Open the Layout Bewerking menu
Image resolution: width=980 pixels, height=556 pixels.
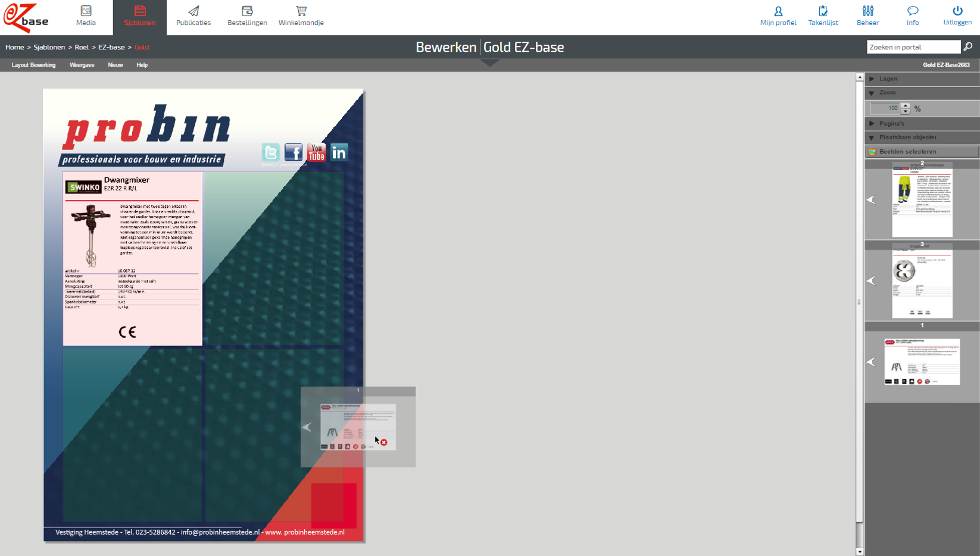pyautogui.click(x=33, y=65)
